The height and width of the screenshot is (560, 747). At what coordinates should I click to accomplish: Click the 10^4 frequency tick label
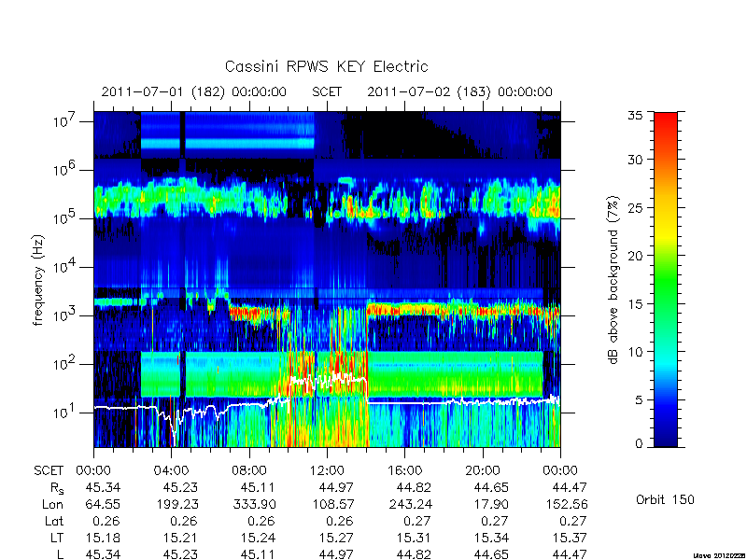coord(65,266)
